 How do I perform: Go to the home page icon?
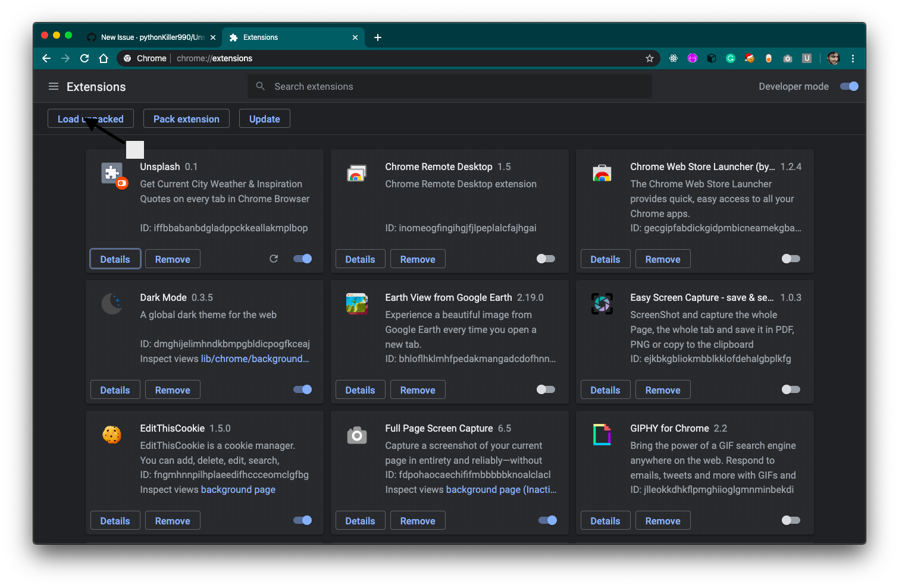click(x=104, y=58)
